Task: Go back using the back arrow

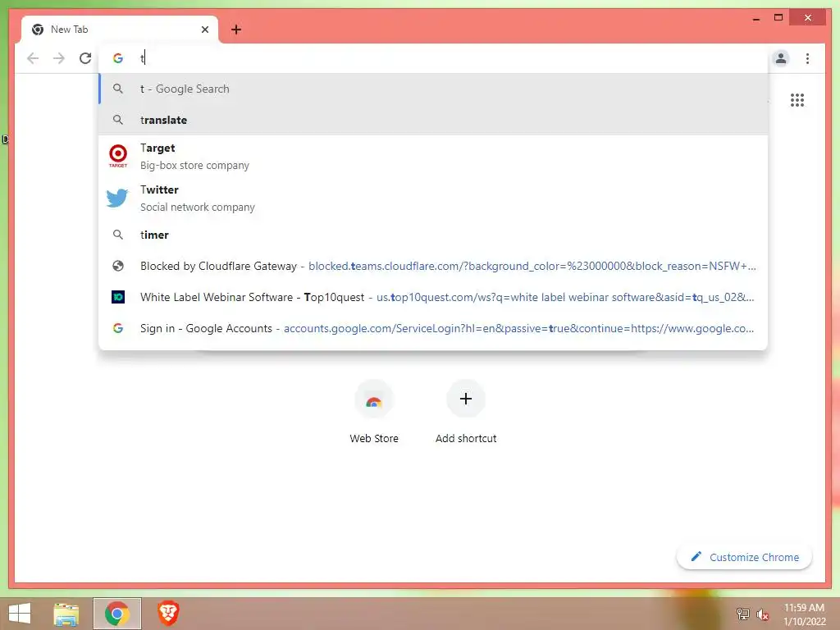Action: [x=33, y=58]
